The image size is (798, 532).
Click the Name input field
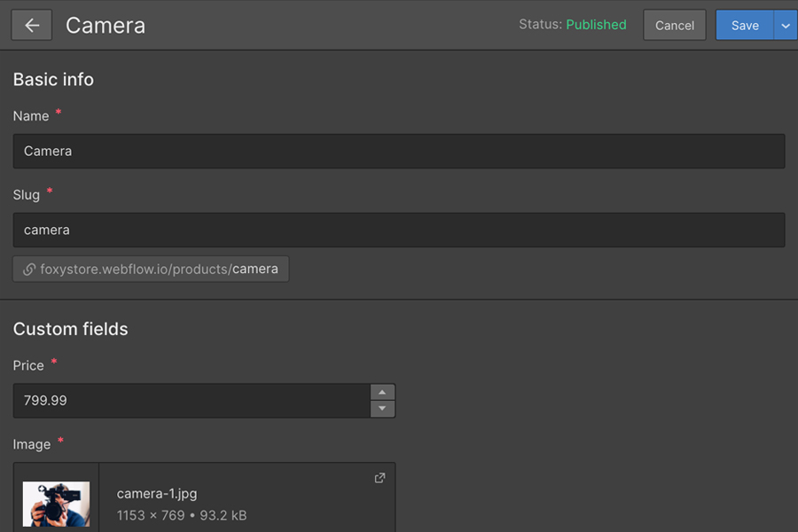point(399,152)
